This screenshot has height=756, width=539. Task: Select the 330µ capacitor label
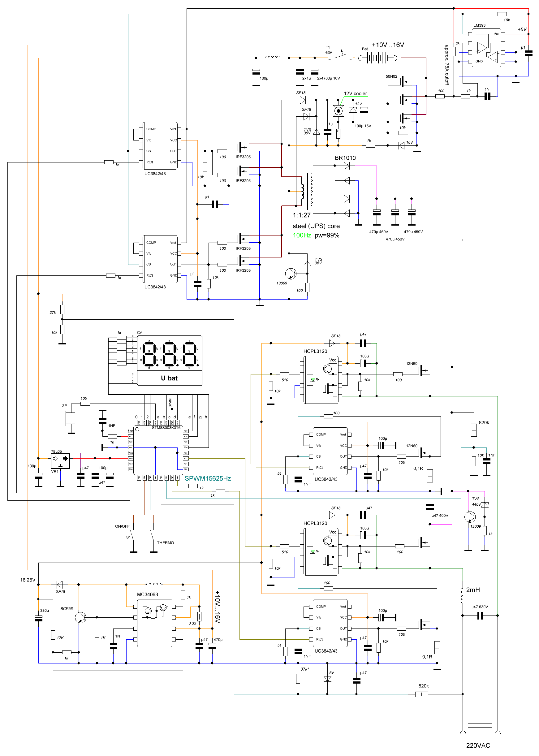45,610
